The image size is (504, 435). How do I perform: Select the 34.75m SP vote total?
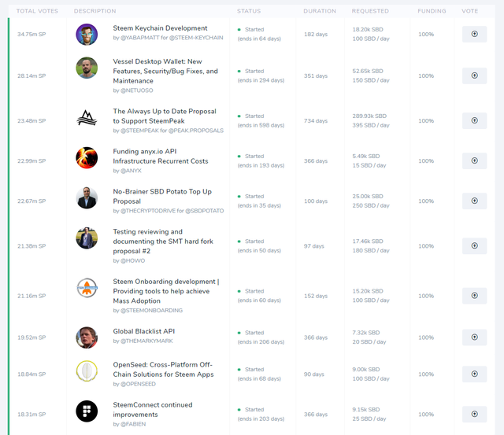(31, 35)
